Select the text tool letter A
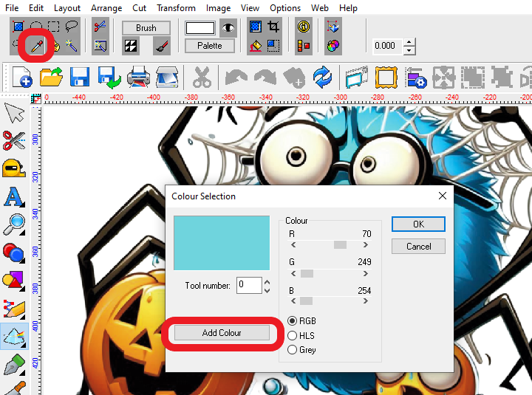Viewport: 532px width, 395px height. tap(14, 197)
